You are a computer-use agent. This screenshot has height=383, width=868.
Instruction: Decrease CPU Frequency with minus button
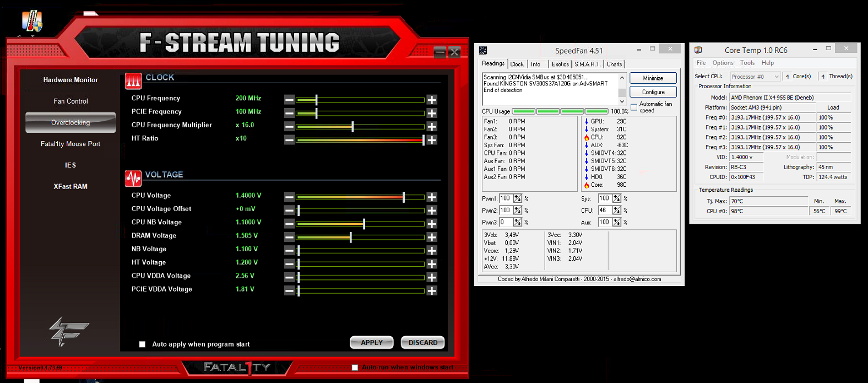pyautogui.click(x=289, y=100)
